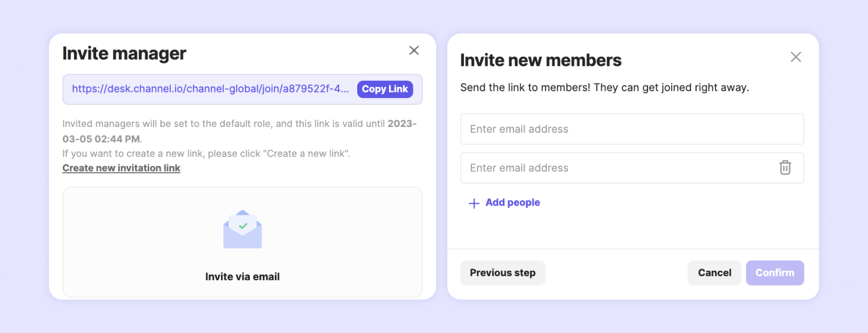The image size is (868, 333).
Task: Open the Create new invitation link option
Action: coord(121,168)
